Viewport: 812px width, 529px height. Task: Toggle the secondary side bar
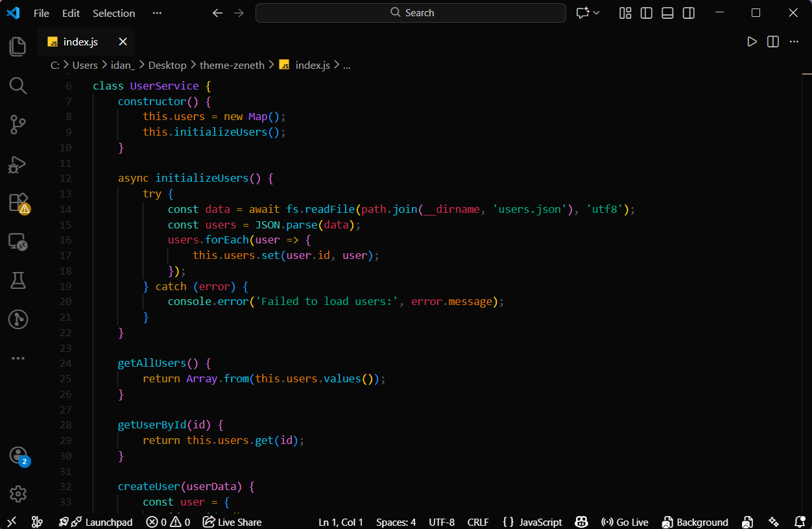(x=688, y=12)
